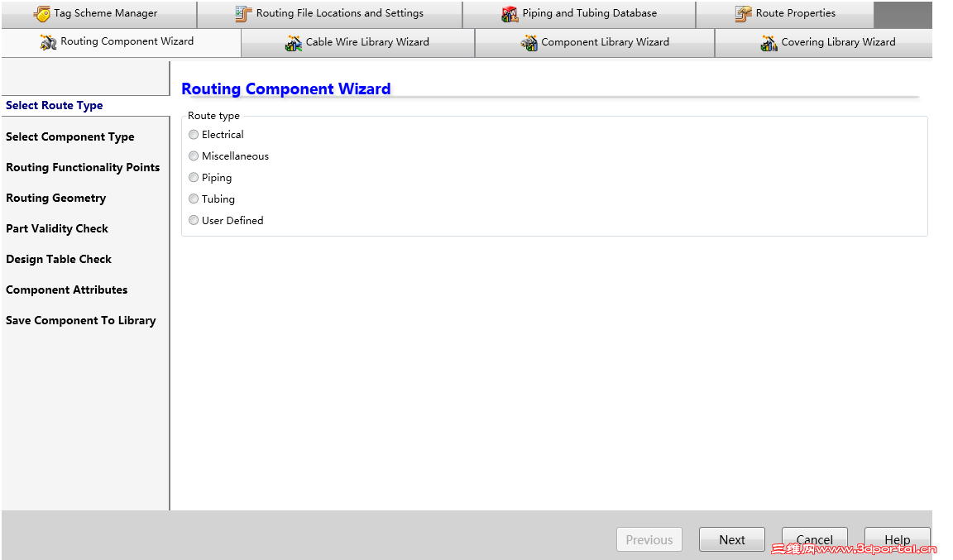Go to Select Route Type step
Viewport: 953px width, 560px height.
click(54, 106)
